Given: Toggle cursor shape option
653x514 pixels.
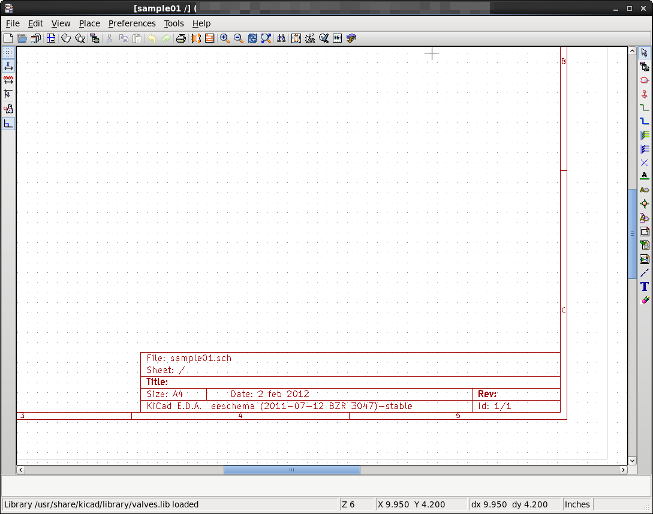Looking at the screenshot, I should pos(8,95).
